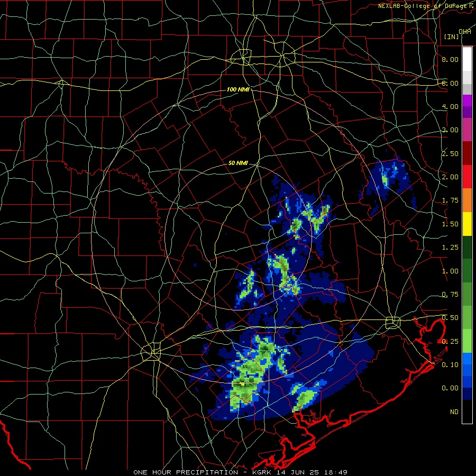This screenshot has height=476, width=476.
Task: Select the ND legend label
Action: coord(454,412)
